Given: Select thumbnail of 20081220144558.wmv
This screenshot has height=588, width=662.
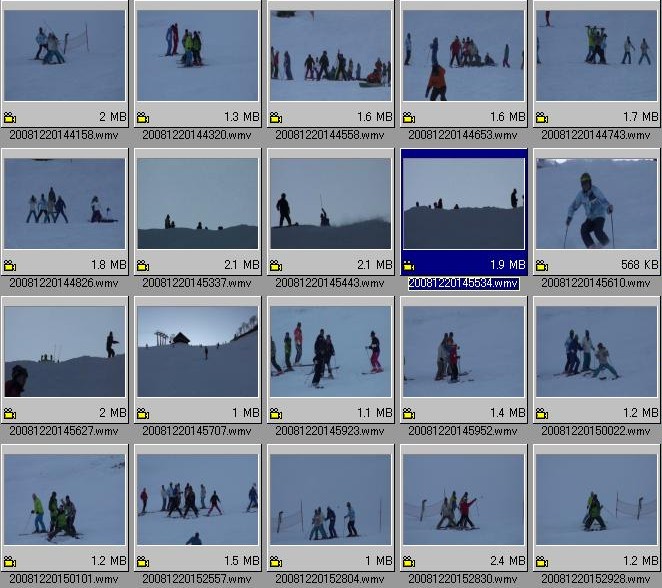Looking at the screenshot, I should pos(331,55).
